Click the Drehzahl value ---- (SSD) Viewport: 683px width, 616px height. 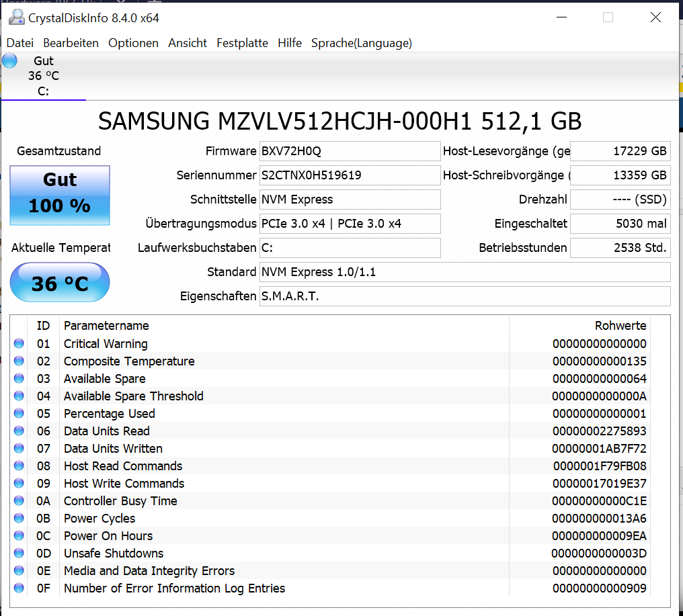(620, 200)
